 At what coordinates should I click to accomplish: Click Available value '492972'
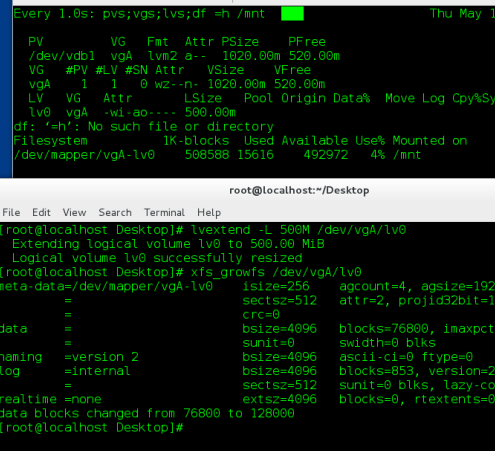pyautogui.click(x=326, y=155)
